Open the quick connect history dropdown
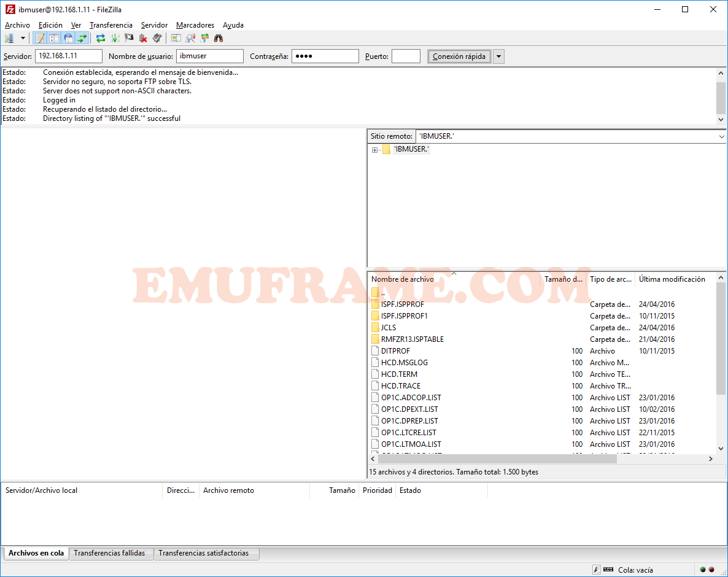This screenshot has height=577, width=728. point(498,56)
